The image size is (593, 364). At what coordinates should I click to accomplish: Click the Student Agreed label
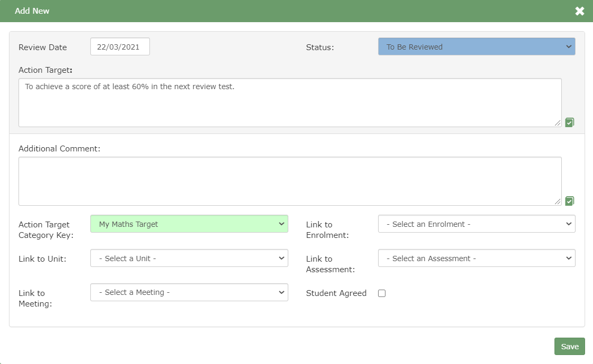point(336,293)
